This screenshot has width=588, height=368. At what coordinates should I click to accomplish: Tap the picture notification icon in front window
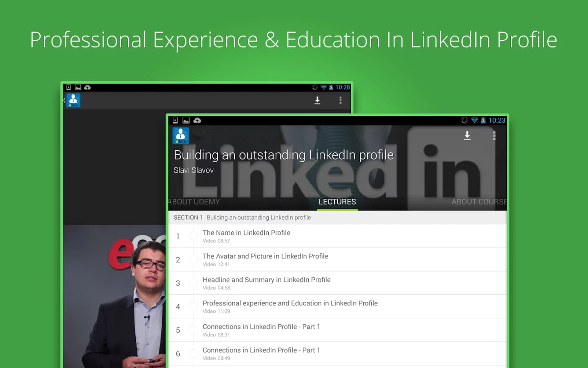186,120
